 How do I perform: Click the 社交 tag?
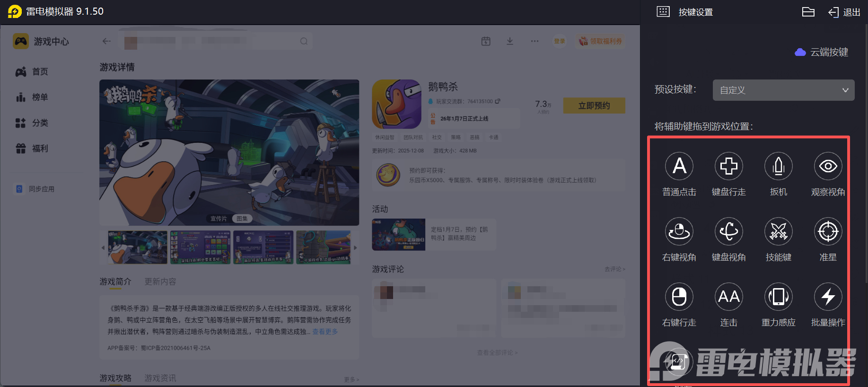[437, 137]
